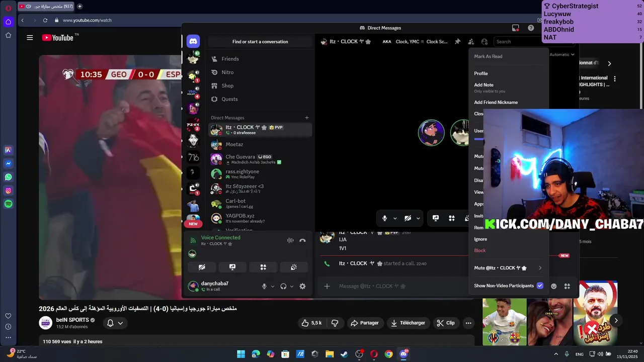This screenshot has width=644, height=362.
Task: Open Discord home direct messages icon
Action: click(193, 41)
